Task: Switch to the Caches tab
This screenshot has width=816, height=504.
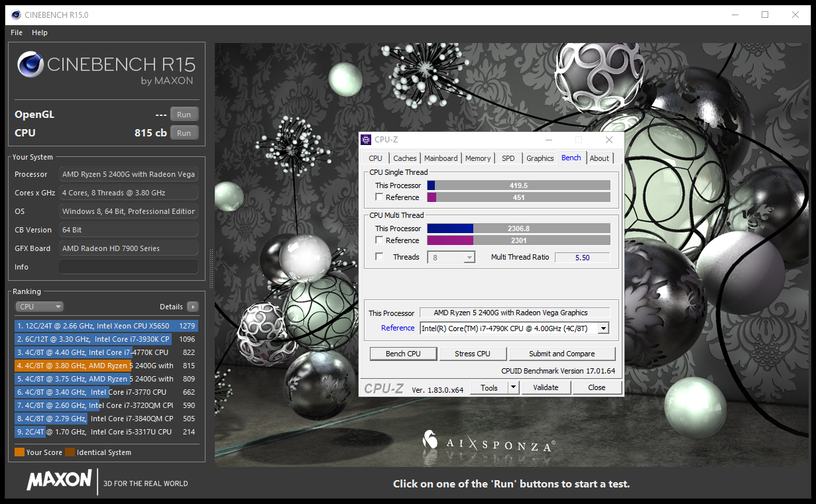Action: 404,158
